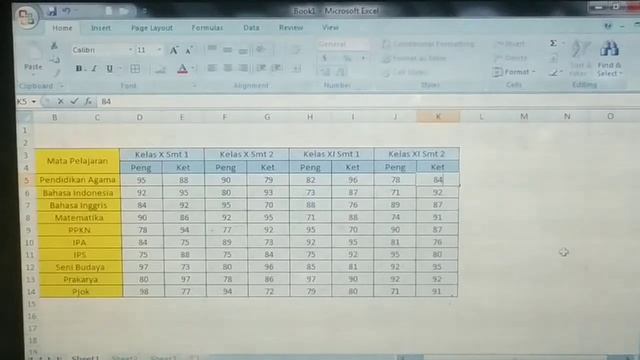Click the Merge and Center icon

[x=297, y=69]
